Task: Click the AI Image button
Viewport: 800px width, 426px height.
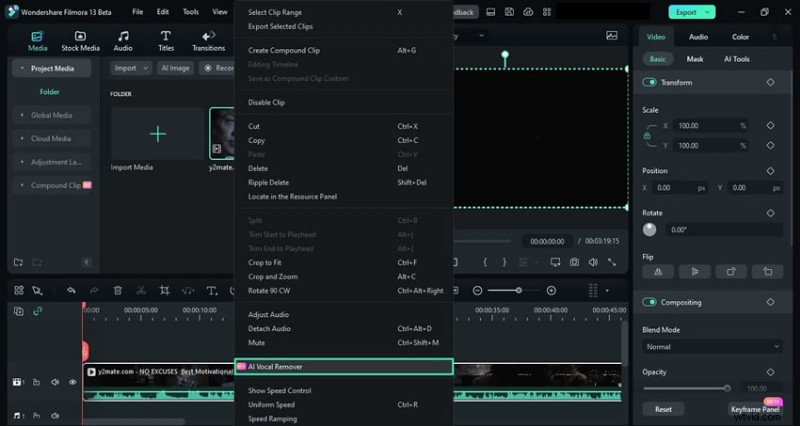Action: 175,68
